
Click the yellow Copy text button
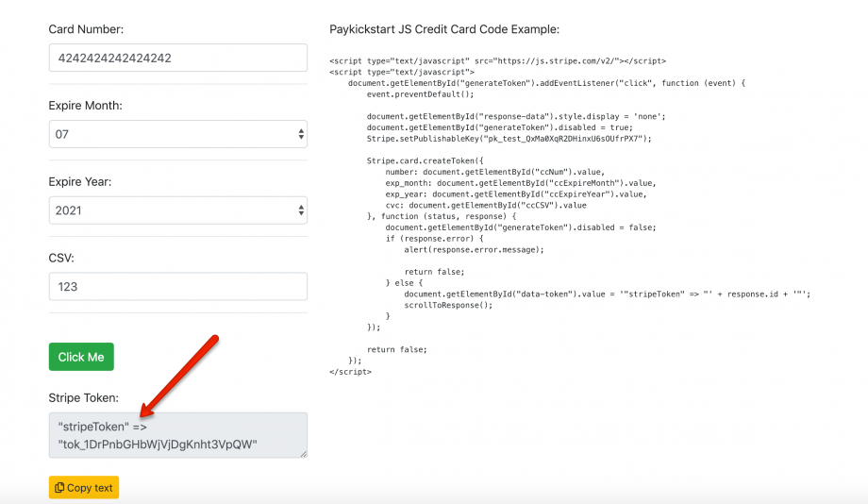[84, 487]
